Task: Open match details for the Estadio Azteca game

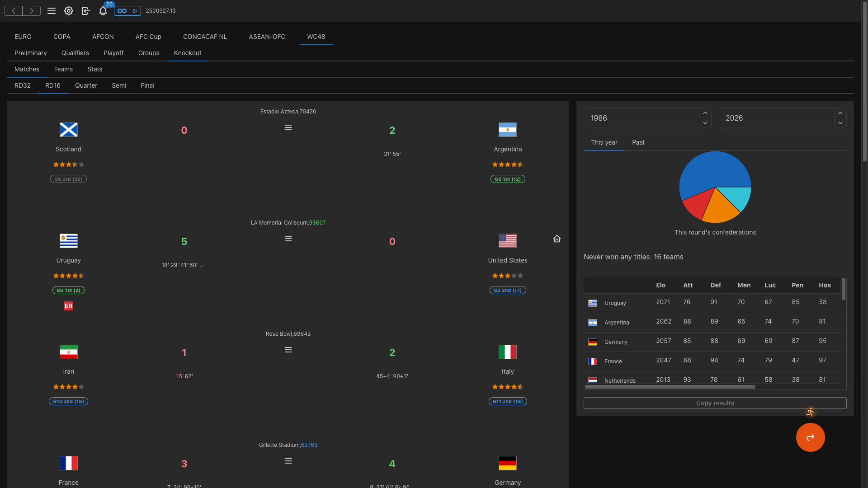Action: click(288, 127)
